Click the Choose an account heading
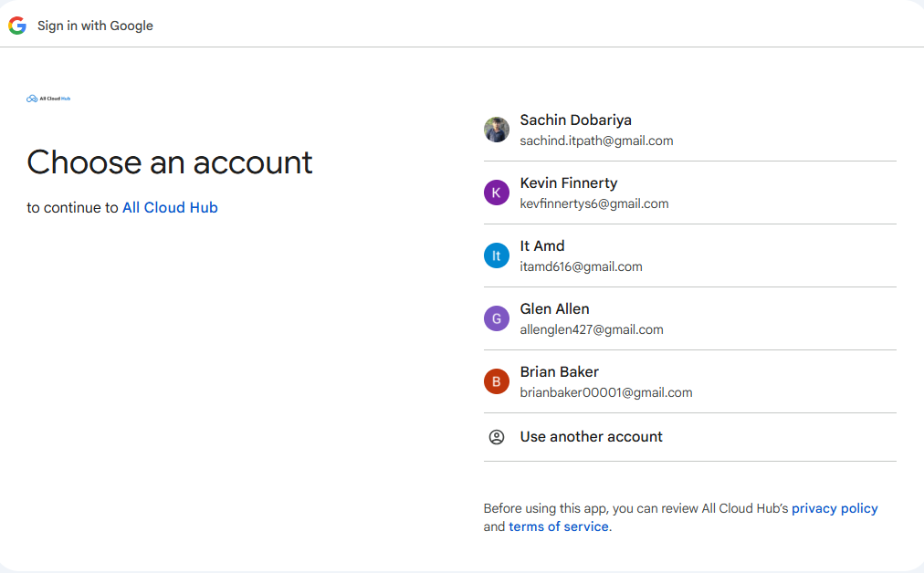 [x=170, y=162]
